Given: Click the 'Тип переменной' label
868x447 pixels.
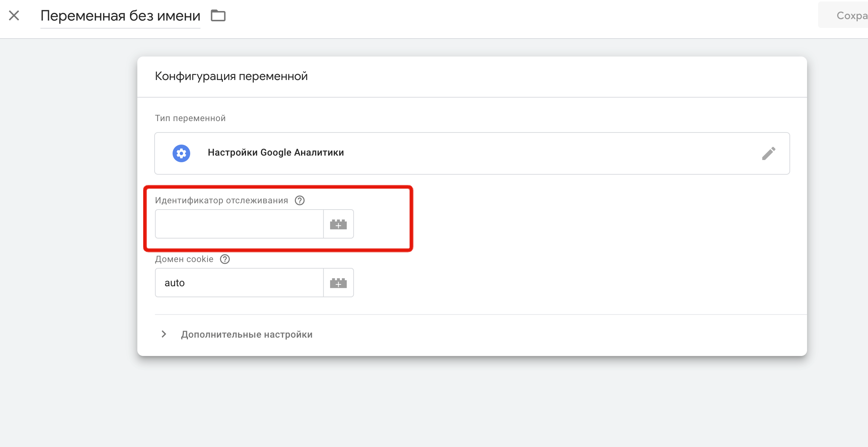Looking at the screenshot, I should click(190, 118).
